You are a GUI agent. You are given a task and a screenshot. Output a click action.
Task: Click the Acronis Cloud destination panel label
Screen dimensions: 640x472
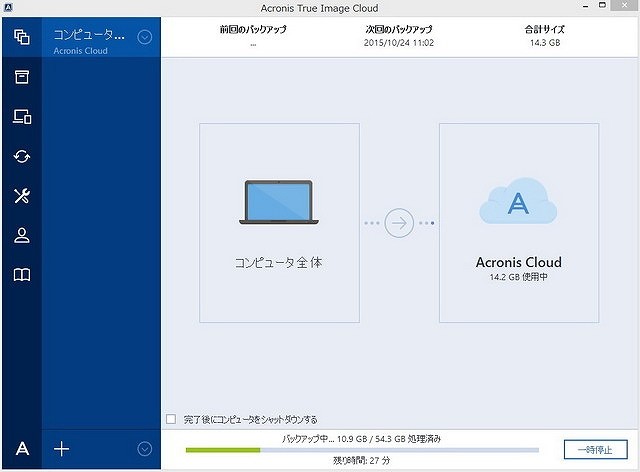point(518,262)
